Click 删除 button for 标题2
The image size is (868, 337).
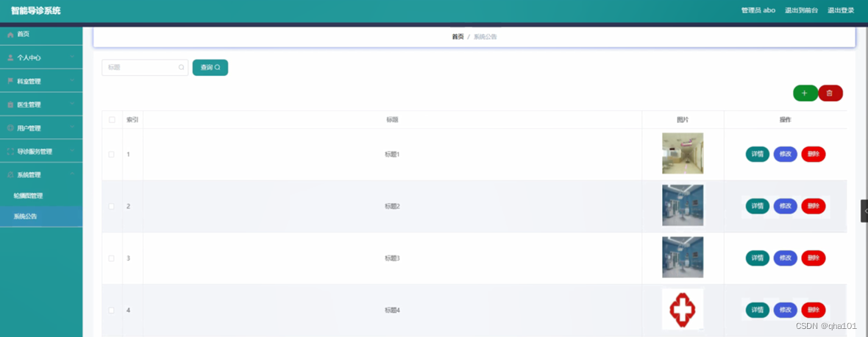click(x=813, y=207)
